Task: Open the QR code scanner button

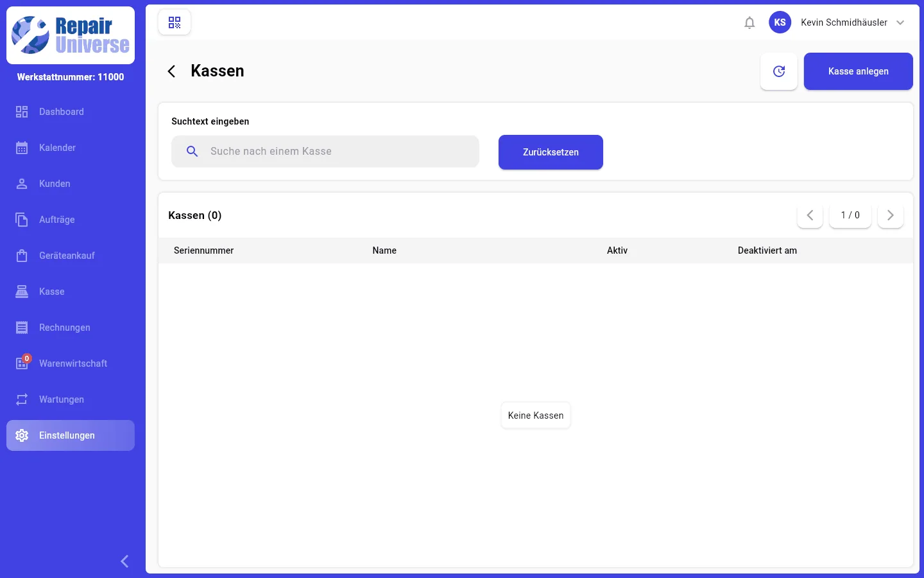Action: (175, 22)
